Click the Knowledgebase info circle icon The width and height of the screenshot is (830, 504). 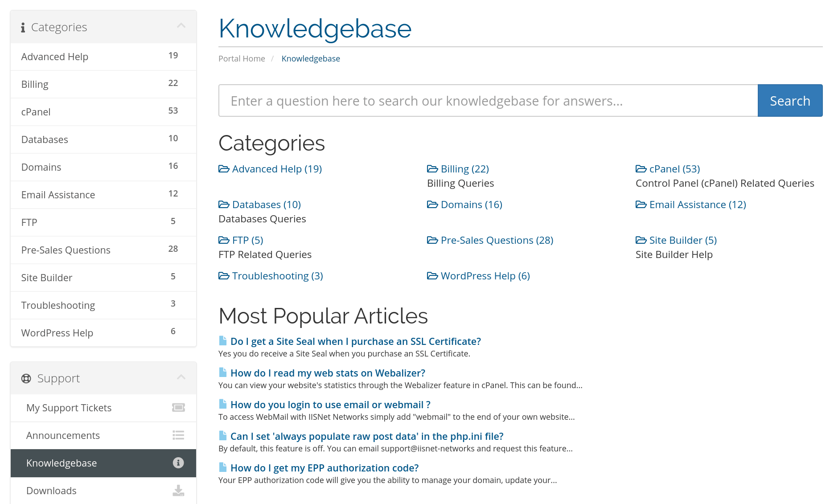point(178,463)
